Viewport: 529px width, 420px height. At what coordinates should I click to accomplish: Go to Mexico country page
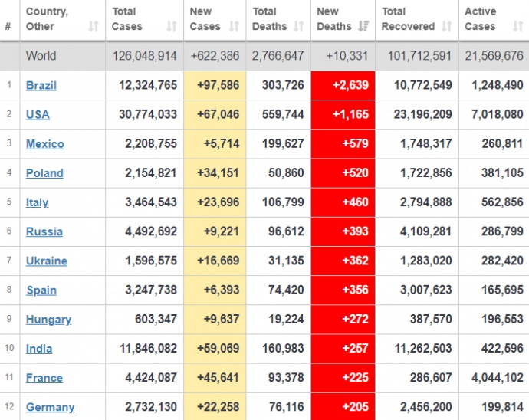pyautogui.click(x=45, y=143)
